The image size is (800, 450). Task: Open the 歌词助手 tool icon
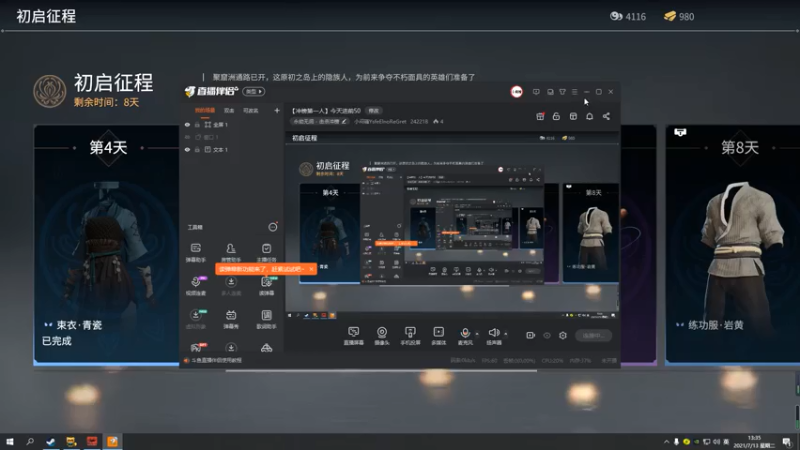pyautogui.click(x=266, y=318)
